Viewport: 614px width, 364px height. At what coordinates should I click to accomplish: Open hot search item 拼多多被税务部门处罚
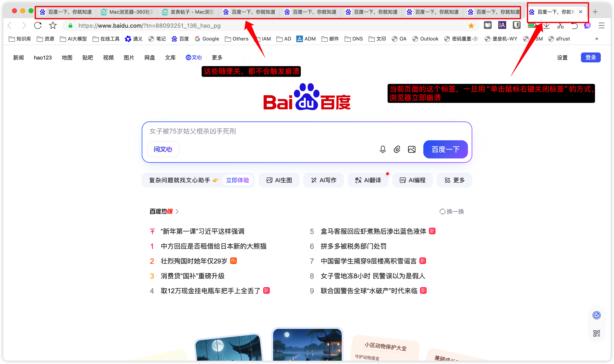point(353,246)
